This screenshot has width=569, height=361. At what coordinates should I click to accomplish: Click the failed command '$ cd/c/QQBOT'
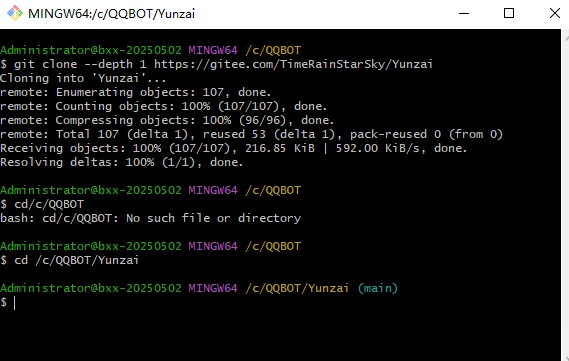pyautogui.click(x=42, y=204)
